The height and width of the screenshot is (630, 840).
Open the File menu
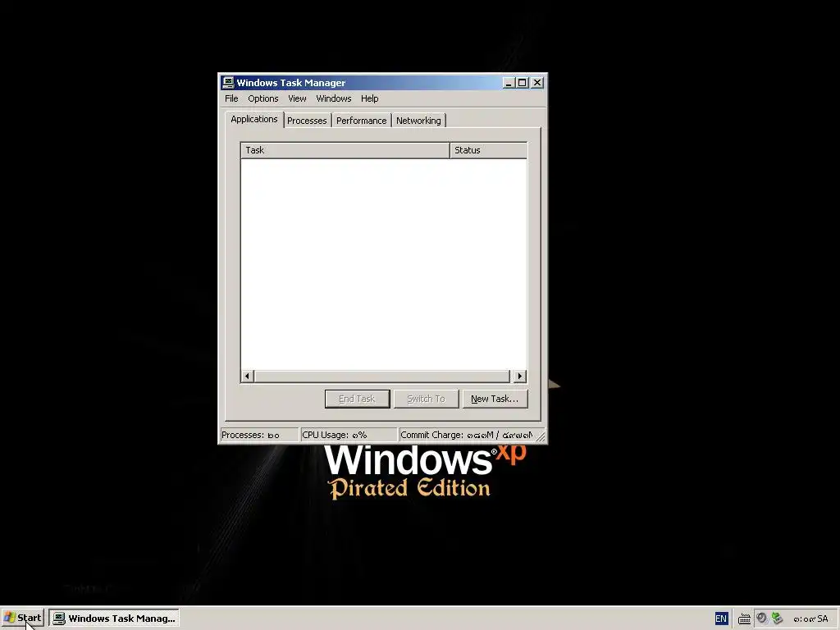[x=231, y=98]
